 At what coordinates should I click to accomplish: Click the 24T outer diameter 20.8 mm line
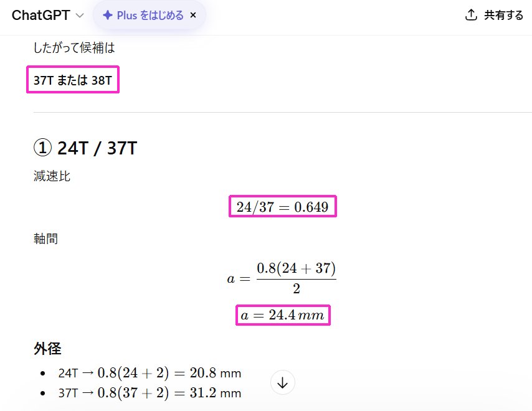[150, 373]
